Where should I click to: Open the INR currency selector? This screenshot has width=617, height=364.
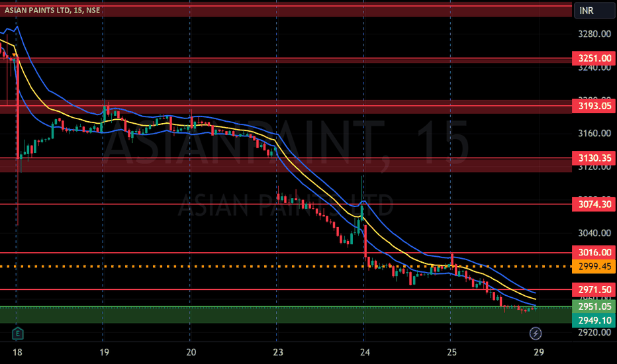594,11
